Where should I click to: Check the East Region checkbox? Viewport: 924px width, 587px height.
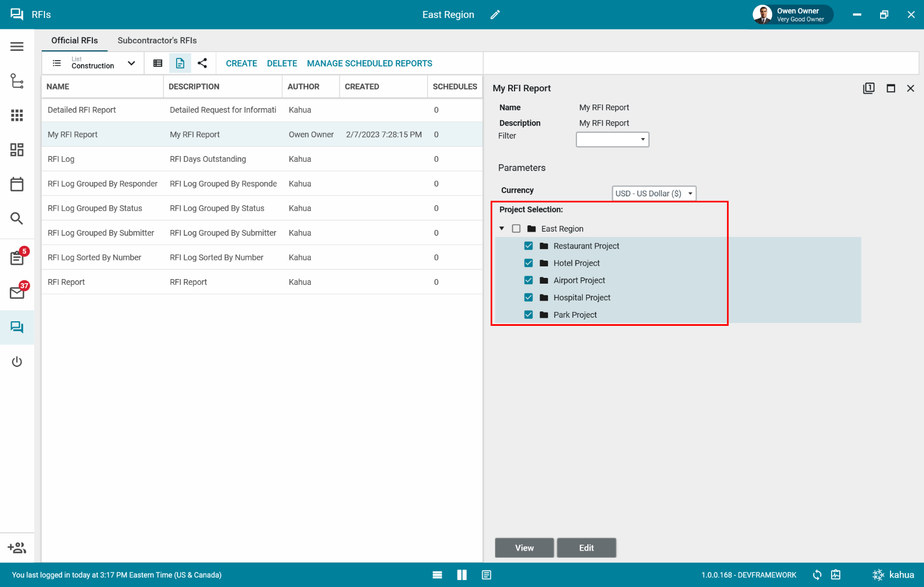pos(516,229)
